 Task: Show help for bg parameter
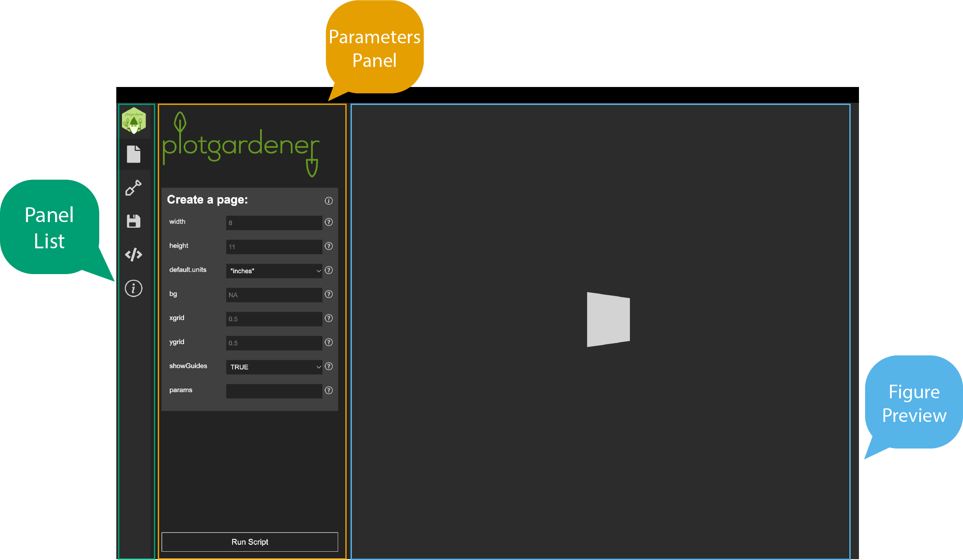point(329,294)
